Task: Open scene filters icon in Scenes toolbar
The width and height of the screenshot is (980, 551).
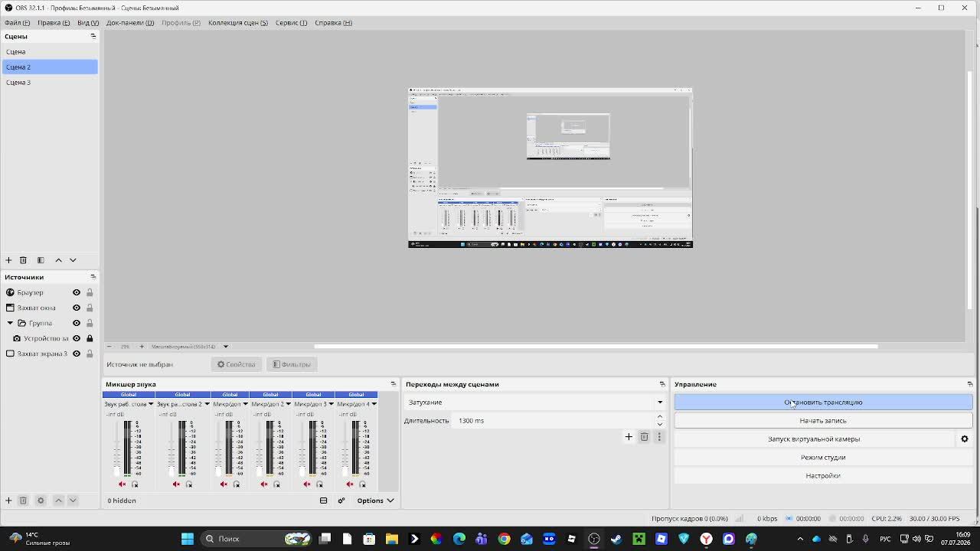Action: pos(41,260)
